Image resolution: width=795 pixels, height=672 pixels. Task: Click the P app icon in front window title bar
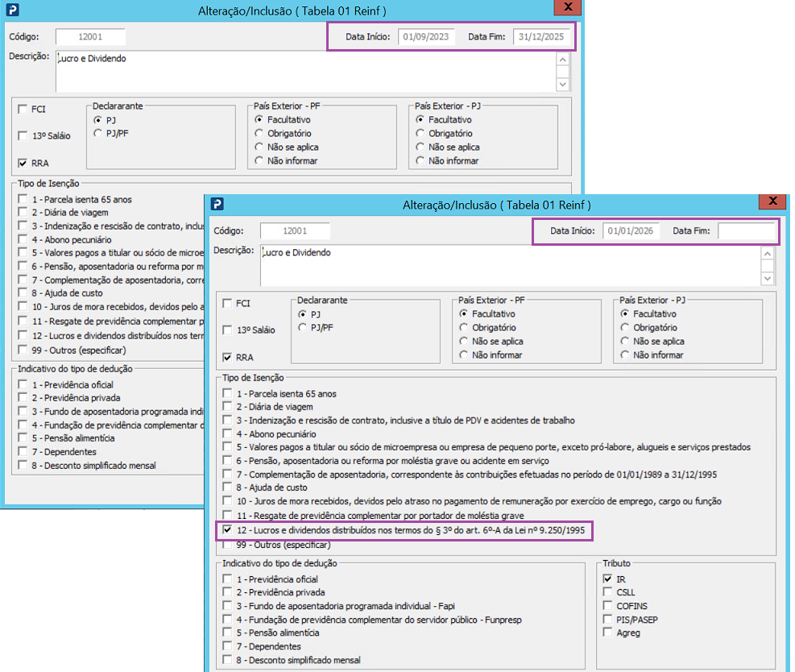[x=217, y=204]
